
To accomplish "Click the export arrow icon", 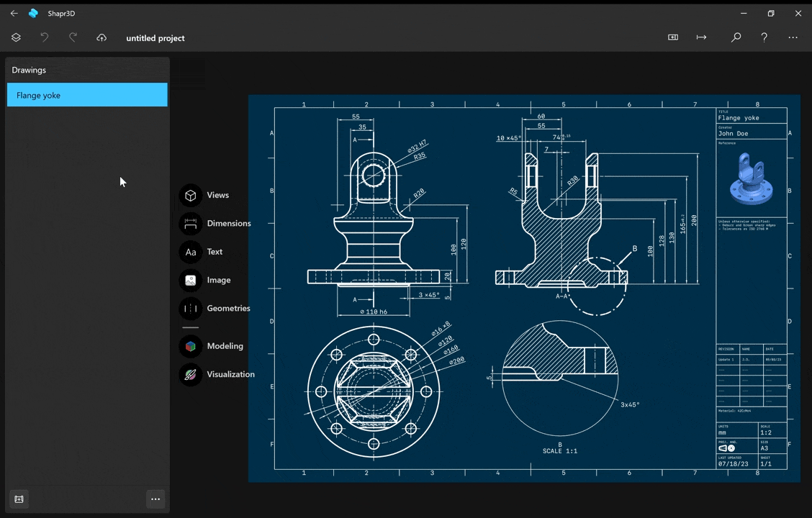I will [701, 37].
